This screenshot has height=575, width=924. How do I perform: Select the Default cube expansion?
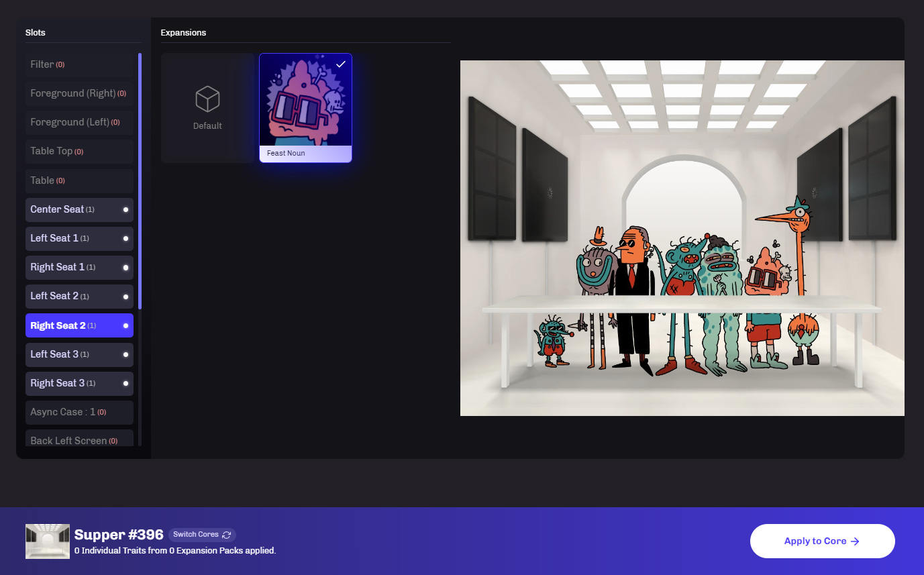pyautogui.click(x=207, y=108)
